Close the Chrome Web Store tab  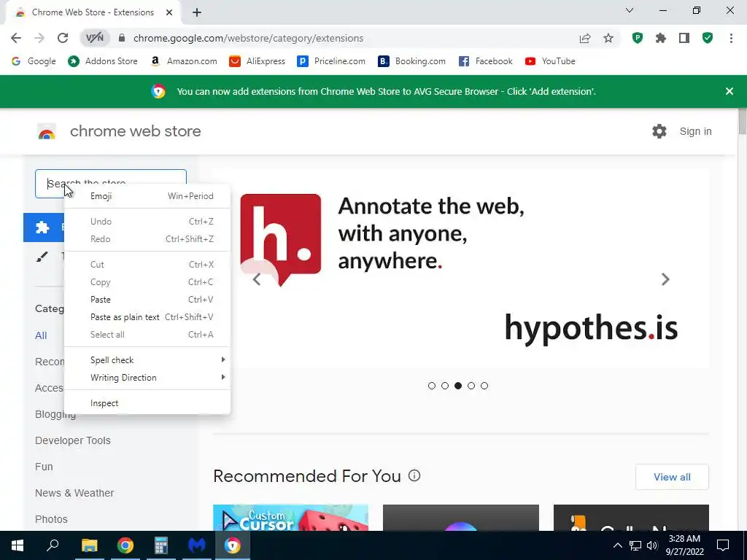pyautogui.click(x=169, y=12)
